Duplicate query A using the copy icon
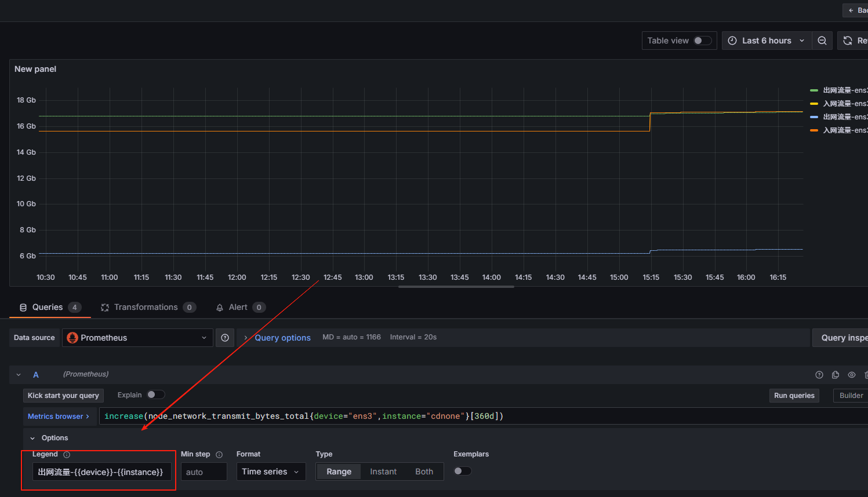868x497 pixels. point(835,375)
